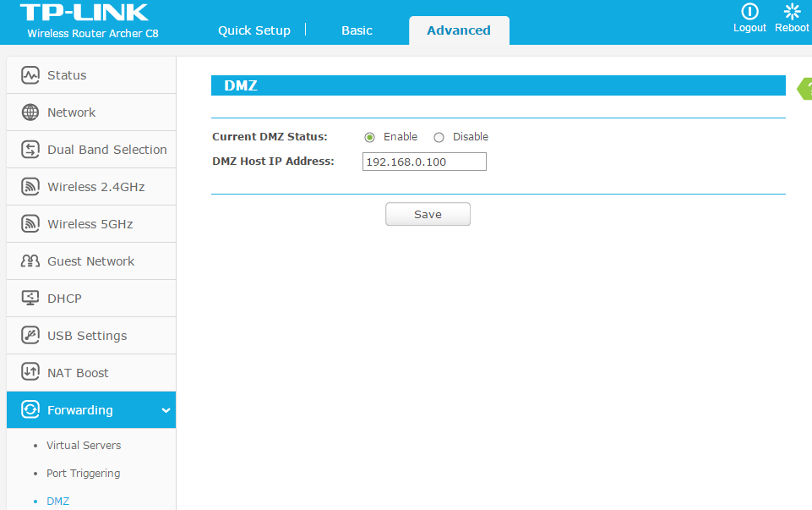Viewport: 812px width, 510px height.
Task: Select the DHCP monitor icon
Action: [x=29, y=298]
